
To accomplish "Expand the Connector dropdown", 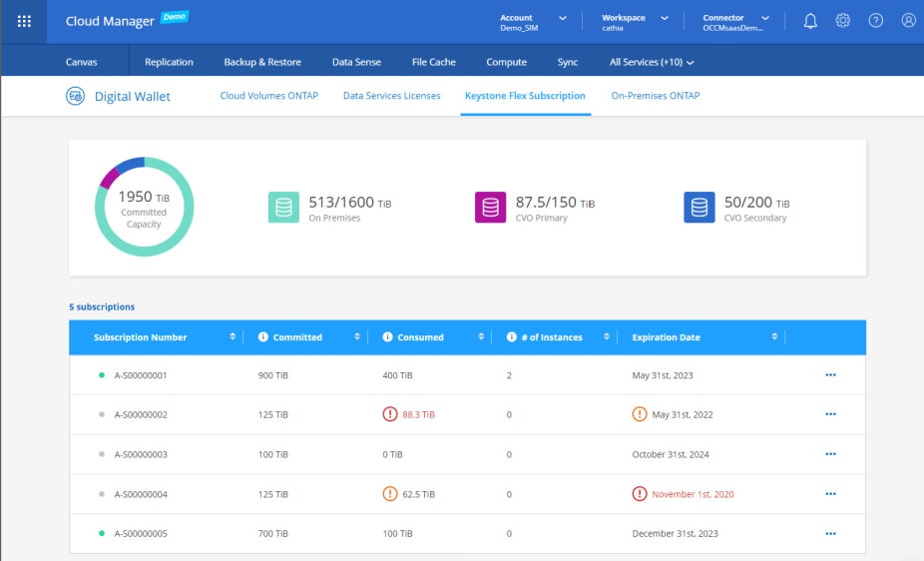I will tap(765, 18).
